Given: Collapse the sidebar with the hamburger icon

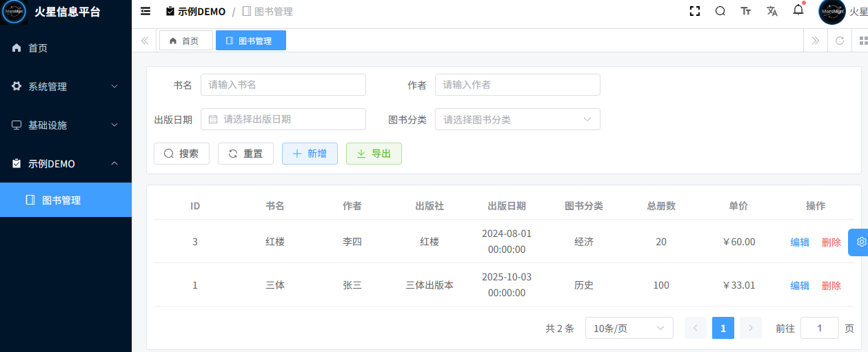Looking at the screenshot, I should 145,11.
